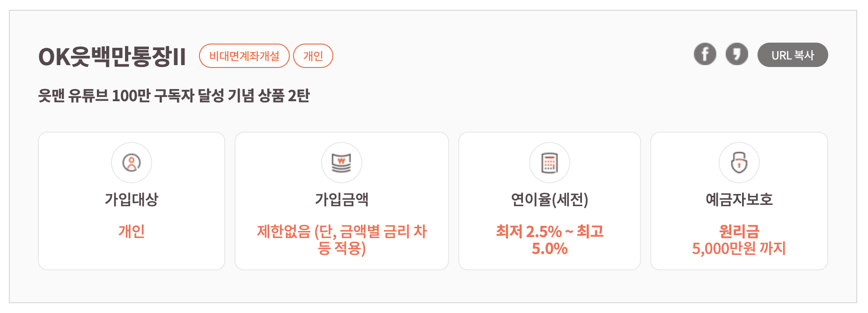
Task: Select the 개인 badge next to the title
Action: pos(313,56)
